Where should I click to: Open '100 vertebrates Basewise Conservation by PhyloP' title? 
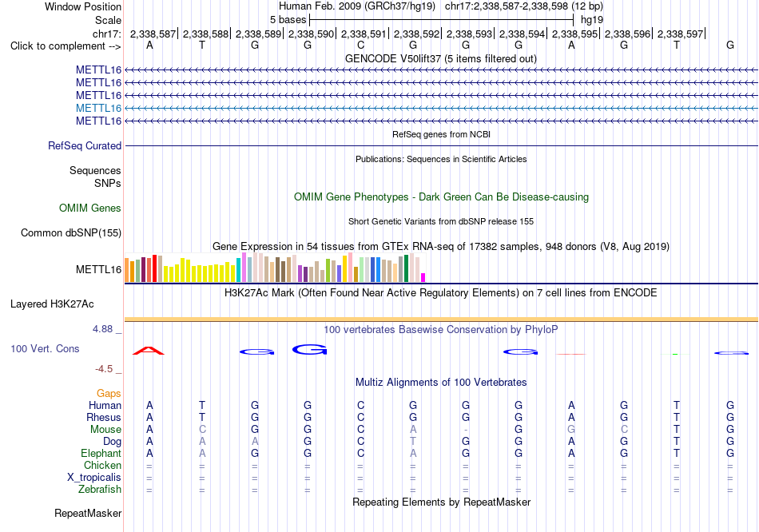tap(441, 330)
